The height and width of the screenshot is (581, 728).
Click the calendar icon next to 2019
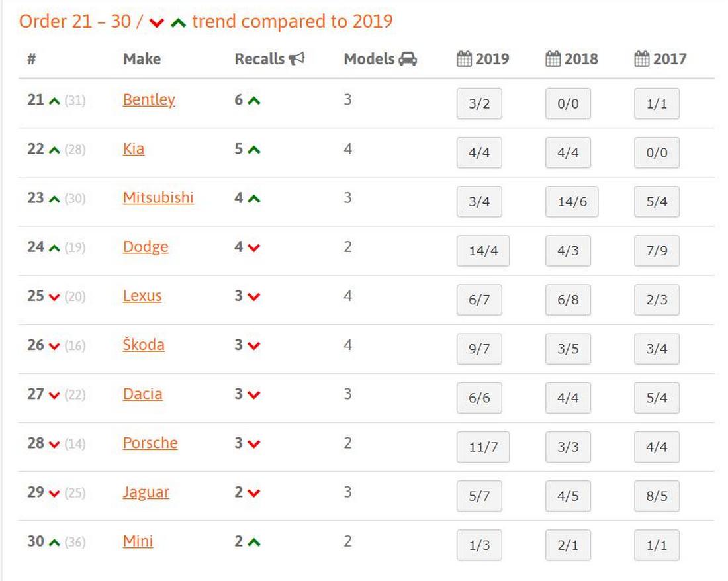465,59
